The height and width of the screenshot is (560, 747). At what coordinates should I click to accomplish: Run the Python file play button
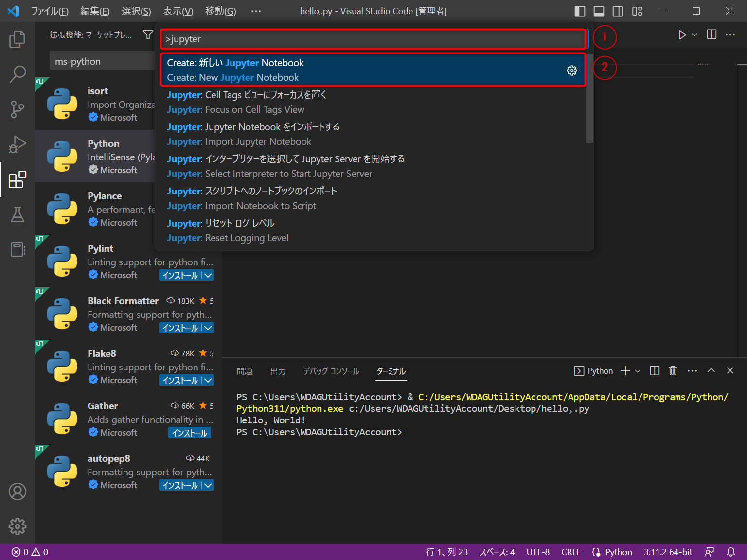coord(682,35)
